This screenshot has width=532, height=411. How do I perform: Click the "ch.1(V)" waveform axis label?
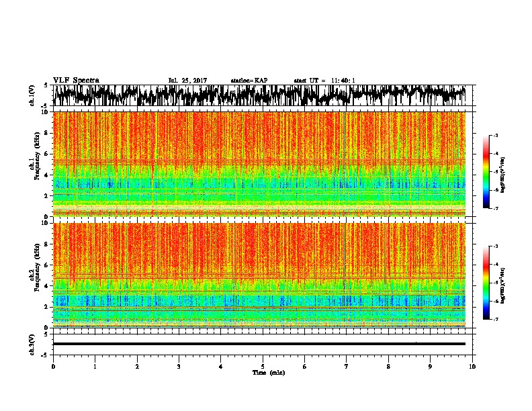(32, 95)
